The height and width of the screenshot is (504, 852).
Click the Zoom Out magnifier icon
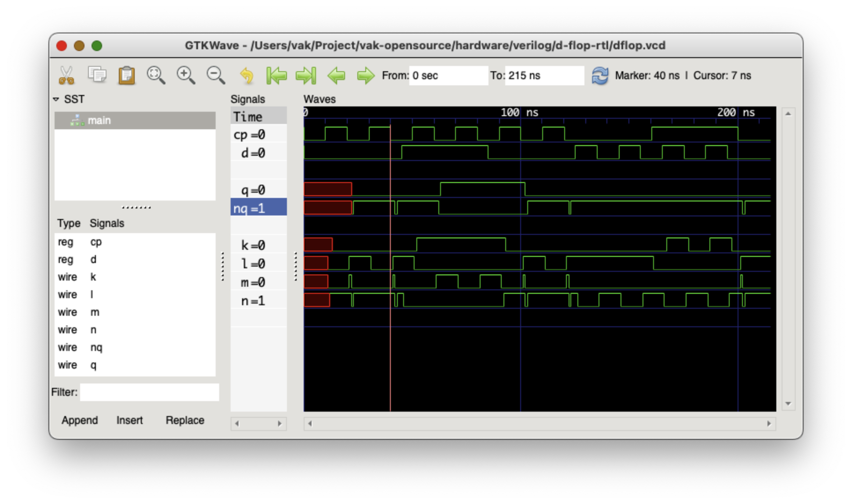216,75
